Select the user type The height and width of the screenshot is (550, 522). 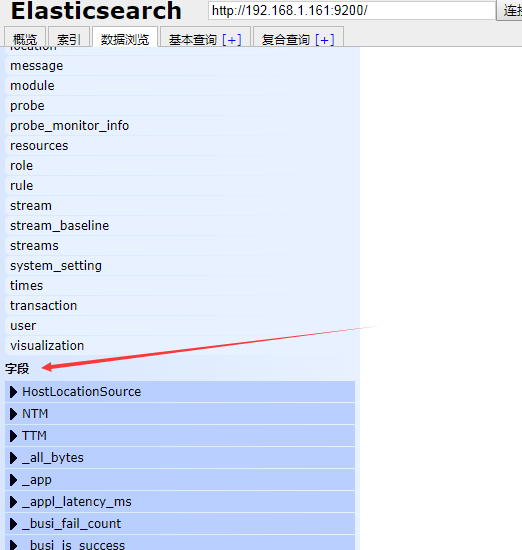click(182, 326)
